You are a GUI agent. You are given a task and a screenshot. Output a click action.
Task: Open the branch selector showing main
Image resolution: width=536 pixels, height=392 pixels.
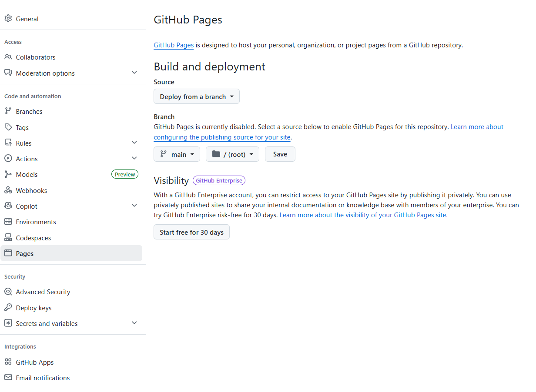pyautogui.click(x=177, y=154)
